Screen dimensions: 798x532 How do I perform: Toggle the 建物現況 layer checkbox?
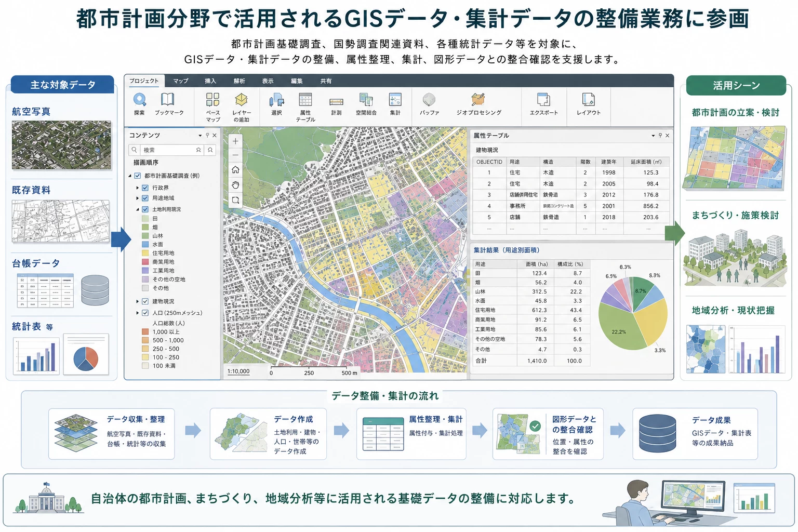145,301
